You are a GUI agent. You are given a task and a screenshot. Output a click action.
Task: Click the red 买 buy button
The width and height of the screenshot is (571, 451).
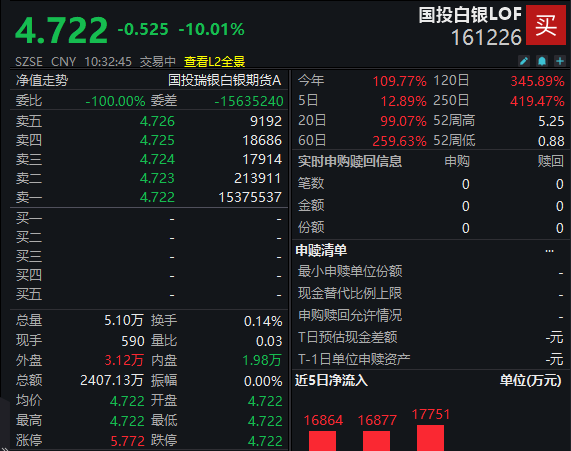(546, 25)
